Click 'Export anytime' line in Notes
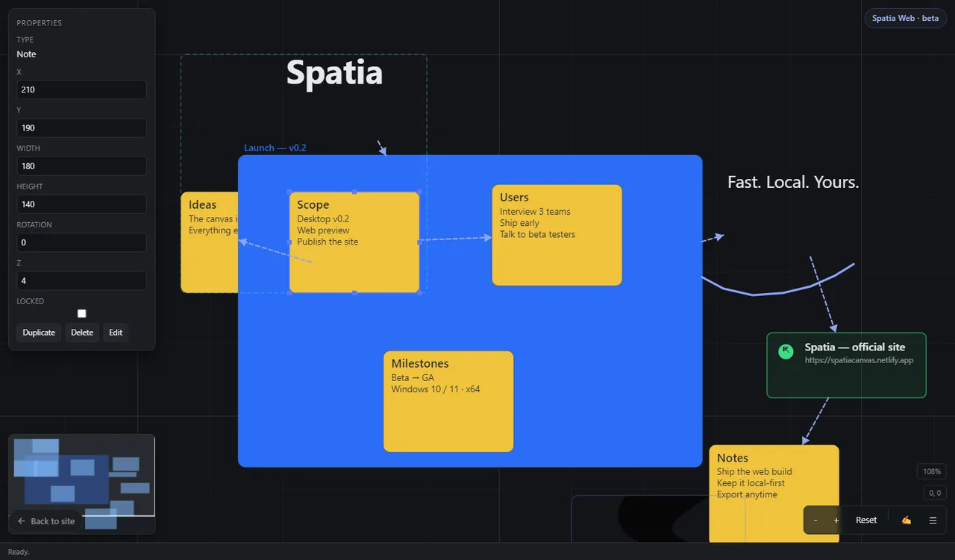Image resolution: width=955 pixels, height=560 pixels. (747, 494)
